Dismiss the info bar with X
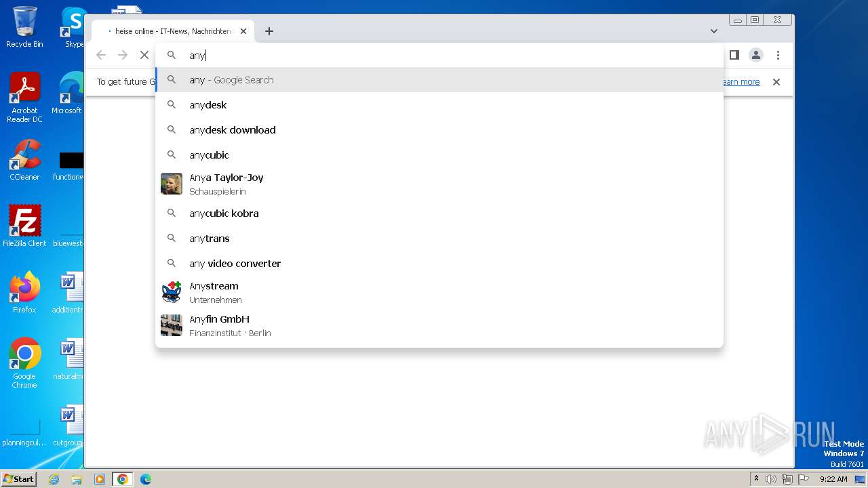The height and width of the screenshot is (488, 868). click(776, 82)
